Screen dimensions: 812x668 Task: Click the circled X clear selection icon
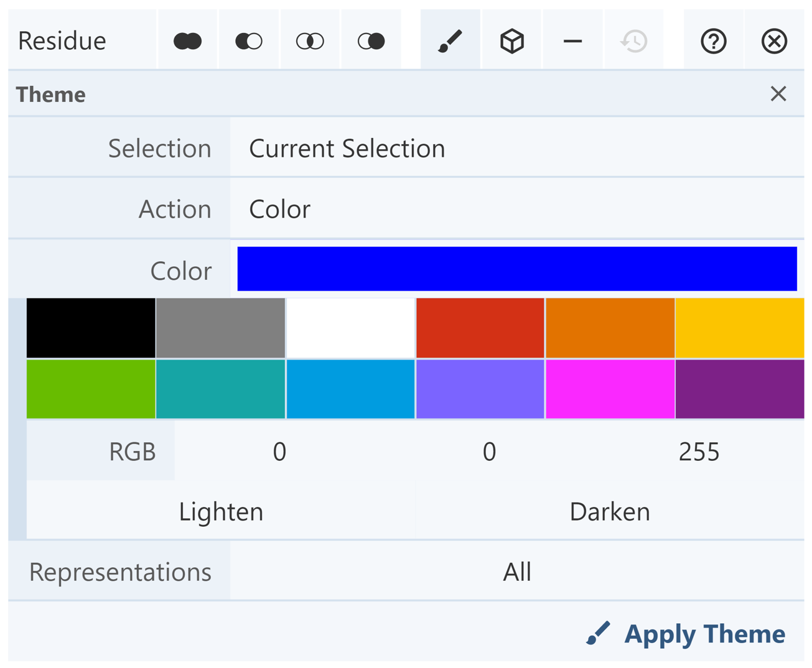click(774, 41)
